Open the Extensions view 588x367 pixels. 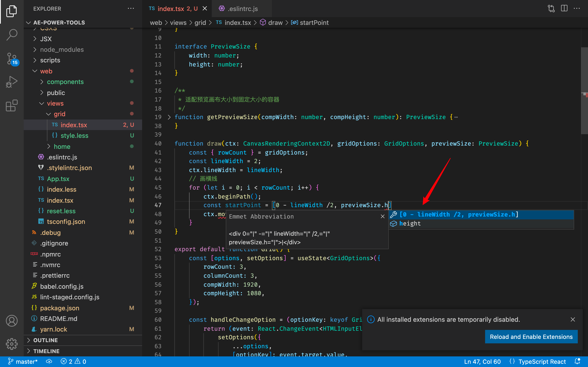tap(11, 105)
